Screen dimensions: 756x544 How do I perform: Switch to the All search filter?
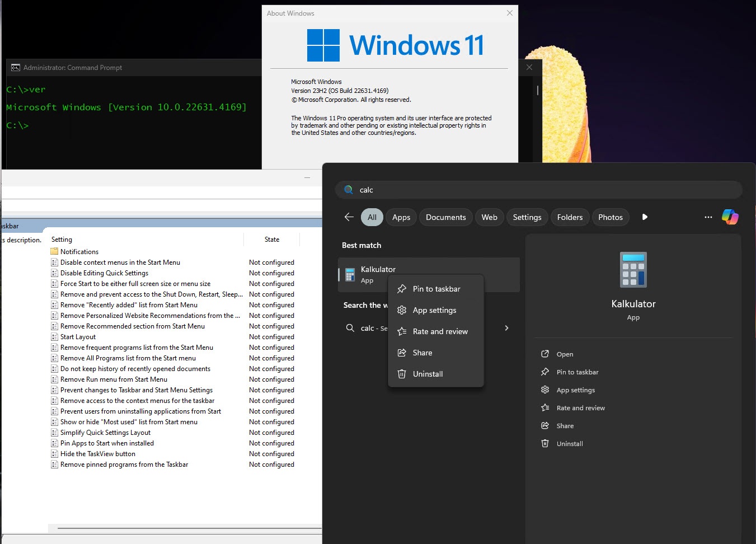click(x=372, y=217)
